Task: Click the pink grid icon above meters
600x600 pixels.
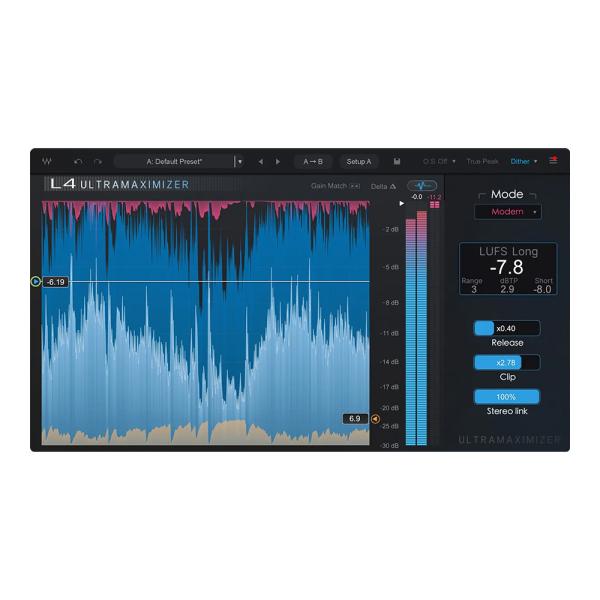Action: 435,205
